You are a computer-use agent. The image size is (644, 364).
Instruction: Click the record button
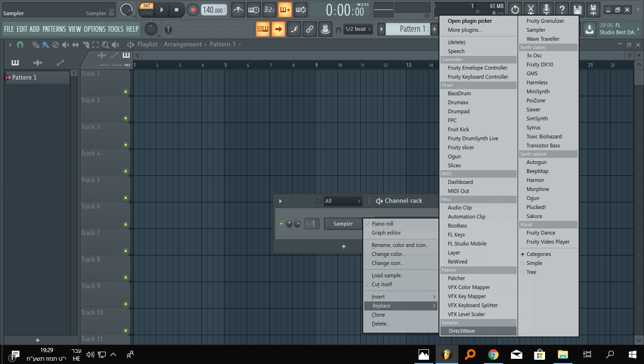coord(193,9)
